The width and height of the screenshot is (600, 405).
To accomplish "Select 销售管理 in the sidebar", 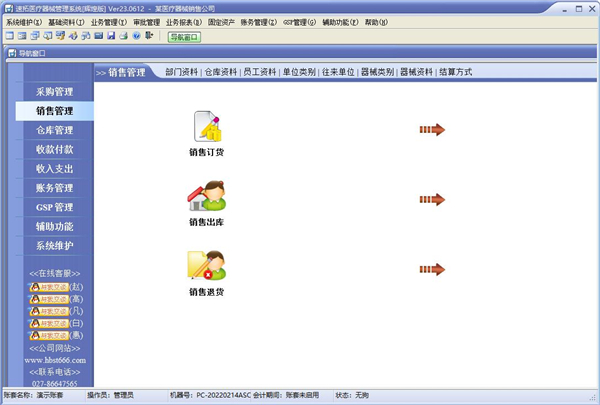I will [x=55, y=111].
